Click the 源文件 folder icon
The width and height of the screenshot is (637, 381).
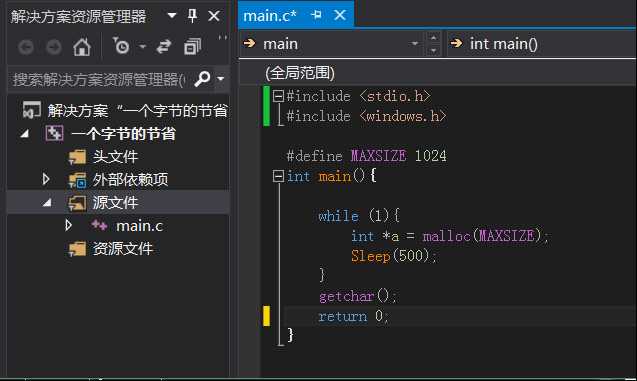[x=77, y=203]
